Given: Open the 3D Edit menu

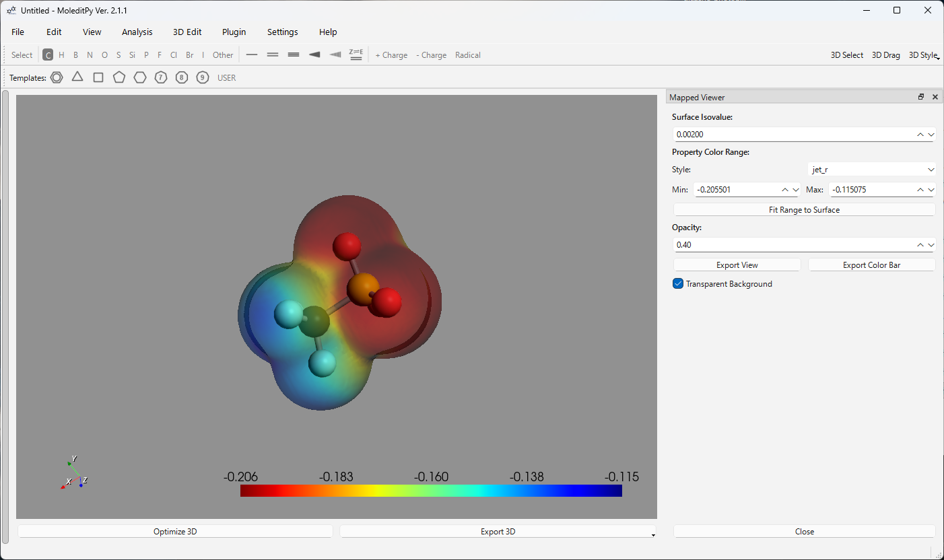Looking at the screenshot, I should pyautogui.click(x=187, y=32).
